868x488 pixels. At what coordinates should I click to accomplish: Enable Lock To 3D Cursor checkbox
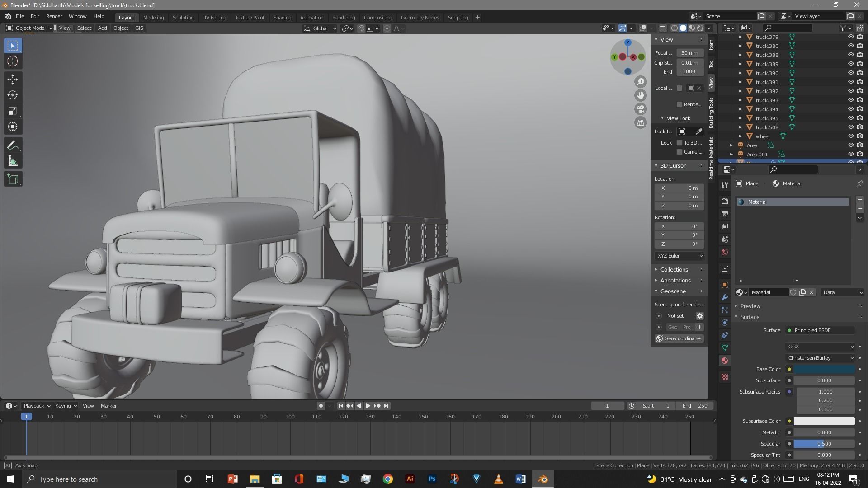coord(679,143)
